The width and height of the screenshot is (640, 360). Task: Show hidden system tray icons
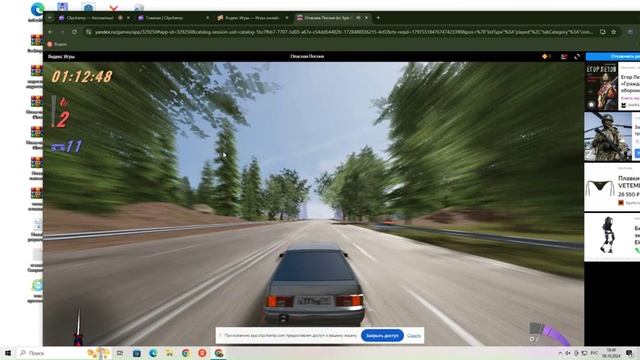tap(560, 353)
